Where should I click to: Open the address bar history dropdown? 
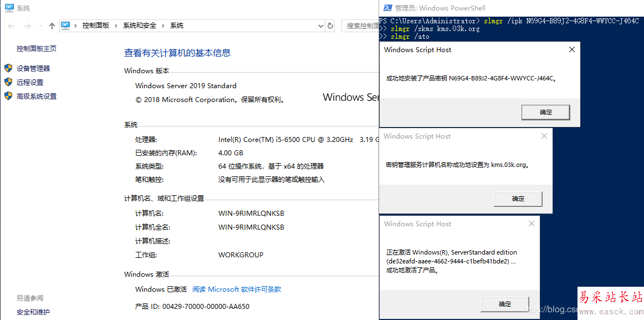pyautogui.click(x=320, y=26)
